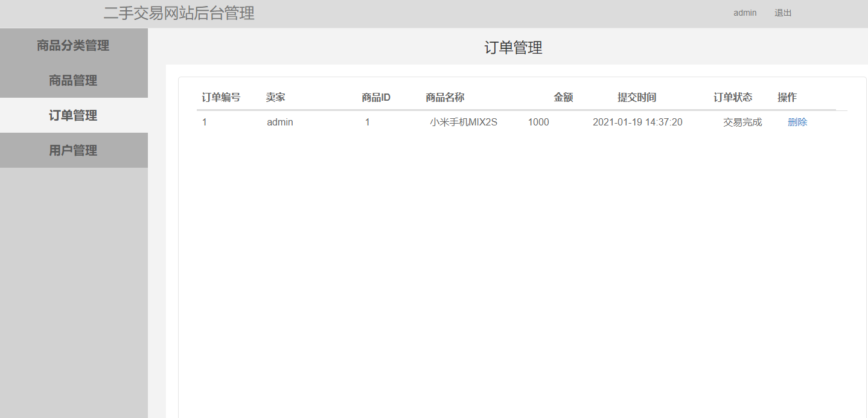Click the 订单管理 page heading

coord(513,47)
